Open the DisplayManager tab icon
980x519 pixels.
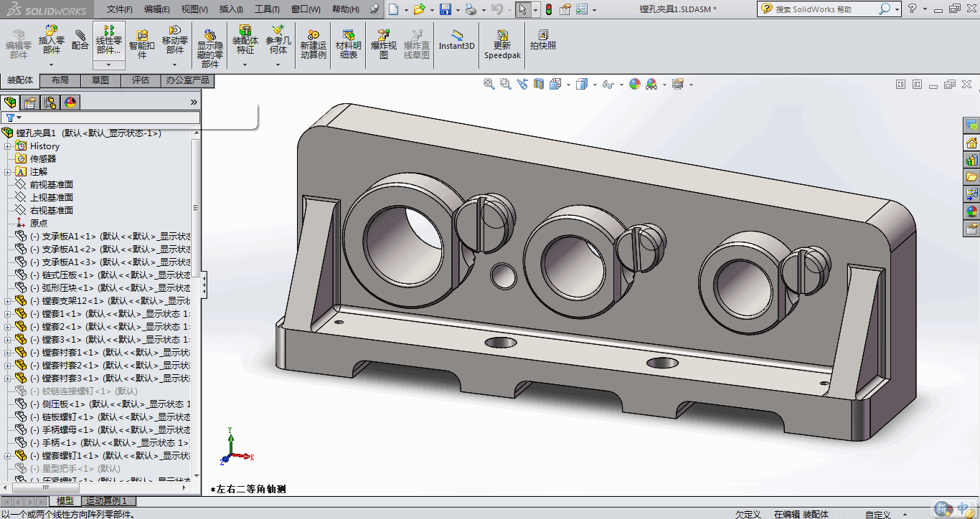tap(70, 103)
